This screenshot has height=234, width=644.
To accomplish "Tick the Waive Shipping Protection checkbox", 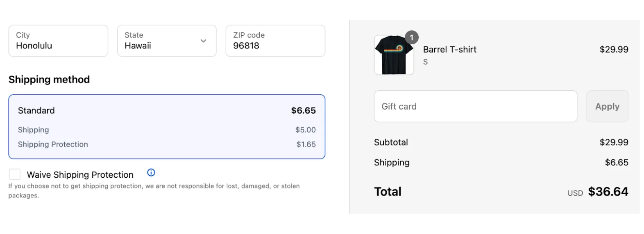I will click(15, 174).
